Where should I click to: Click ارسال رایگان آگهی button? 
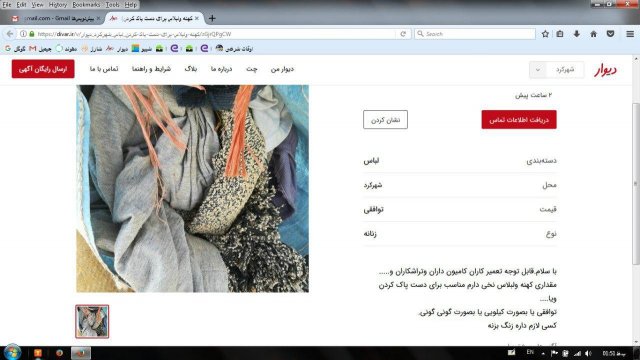coord(43,69)
